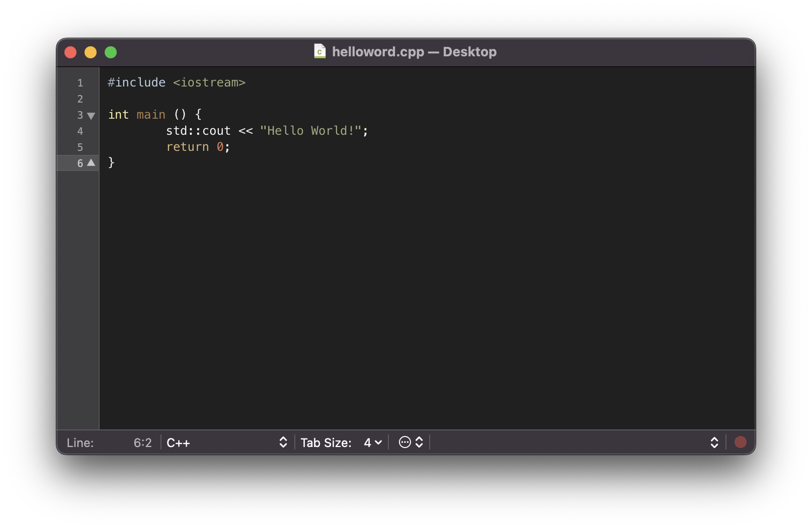Close the helloword.cpp window
The image size is (812, 529).
(x=70, y=52)
